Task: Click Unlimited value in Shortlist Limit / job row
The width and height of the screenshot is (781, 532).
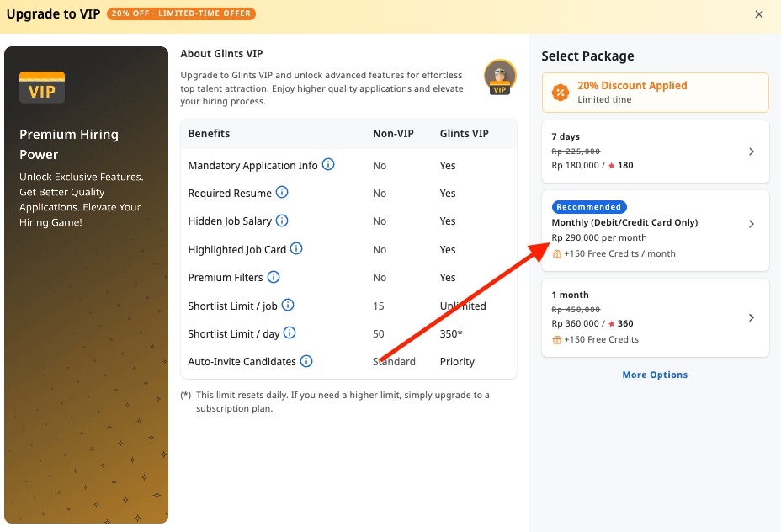Action: click(463, 306)
